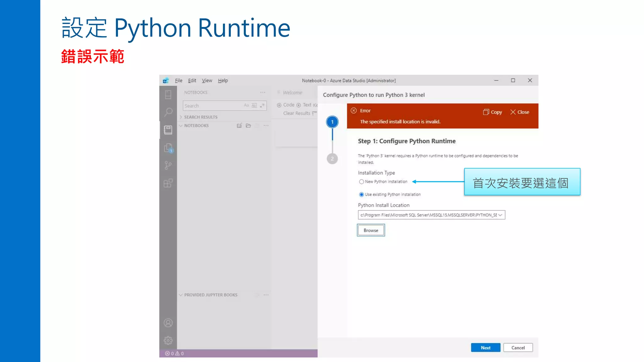Image resolution: width=644 pixels, height=362 pixels.
Task: Add a Code cell in notebook toolbar
Action: click(286, 105)
